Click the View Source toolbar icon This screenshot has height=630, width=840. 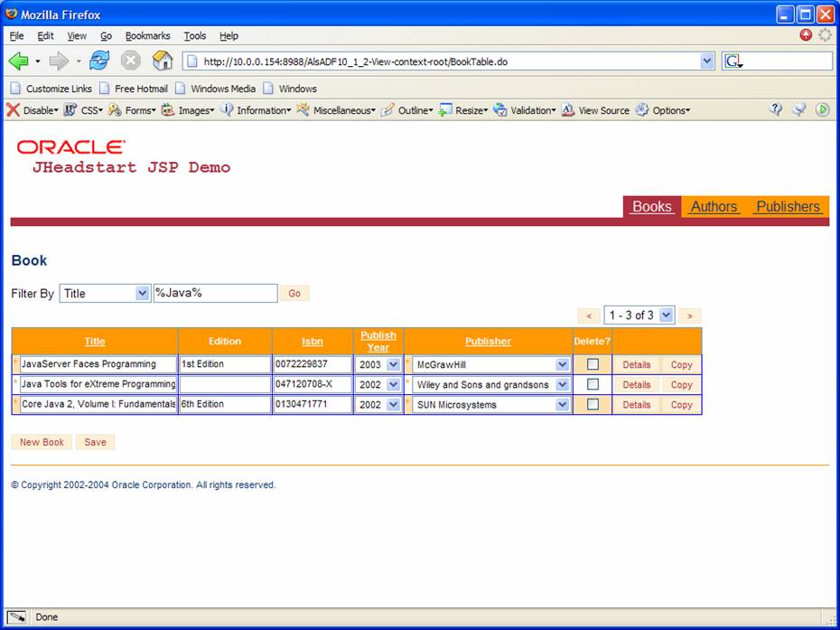(x=568, y=110)
